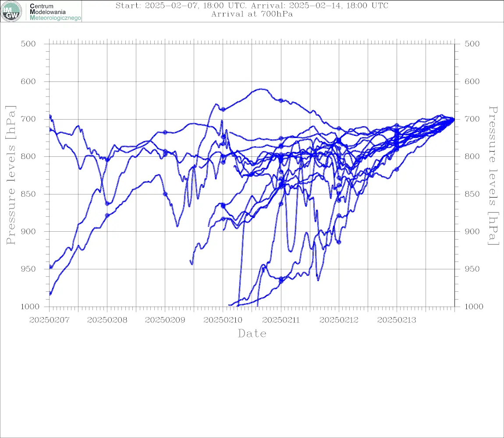Click the date tick label 20250212
This screenshot has height=438, width=504.
click(x=339, y=320)
